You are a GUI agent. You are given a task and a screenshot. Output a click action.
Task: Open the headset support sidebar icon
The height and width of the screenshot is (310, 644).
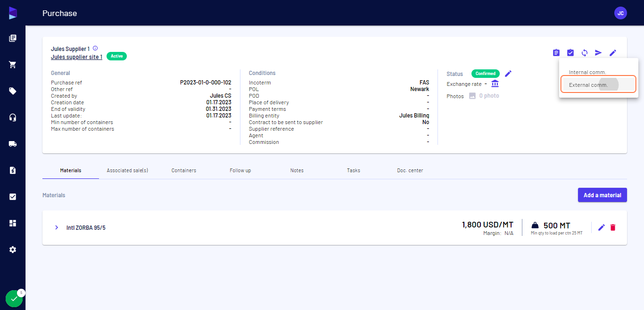point(13,117)
